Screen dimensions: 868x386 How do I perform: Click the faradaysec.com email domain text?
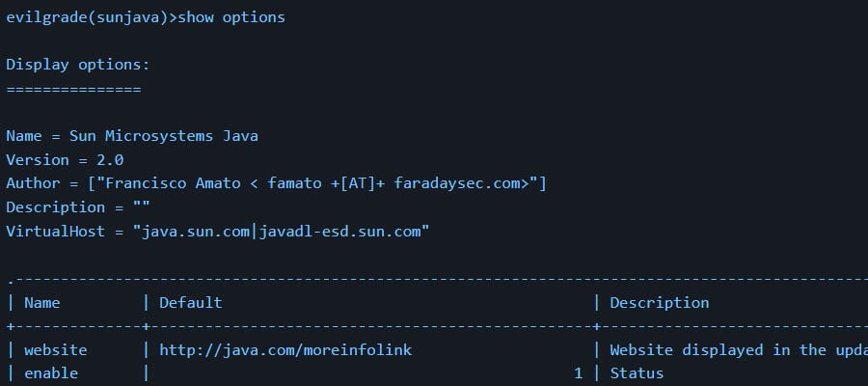point(457,183)
